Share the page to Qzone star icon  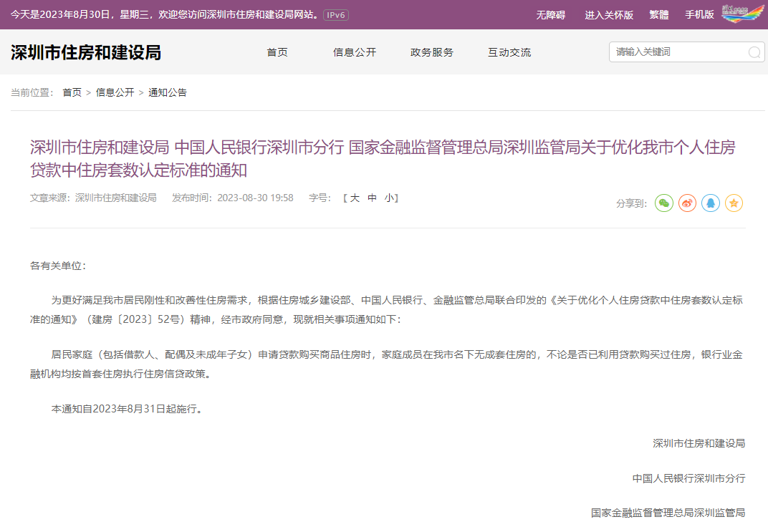click(734, 203)
